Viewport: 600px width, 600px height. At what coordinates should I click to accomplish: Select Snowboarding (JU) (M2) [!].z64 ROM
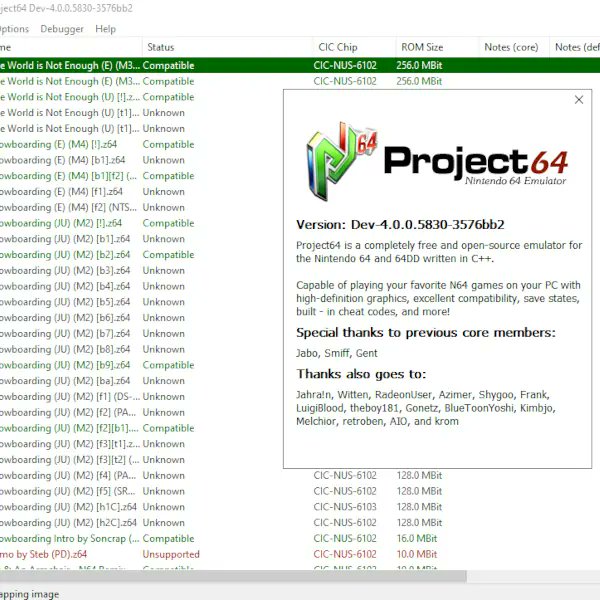point(61,223)
